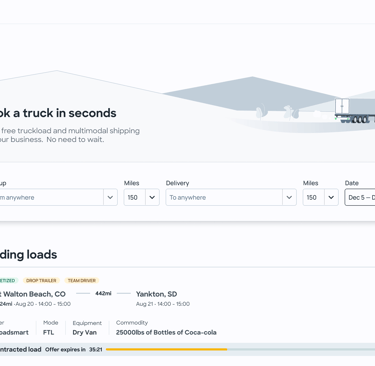375x366 pixels.
Task: Click the truck illustration in banner
Action: click(355, 111)
